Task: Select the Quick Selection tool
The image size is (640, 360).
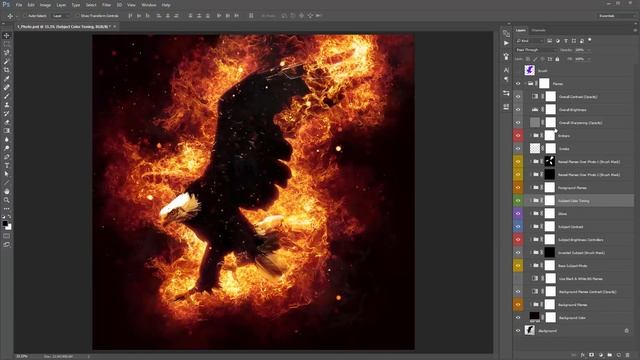Action: pyautogui.click(x=7, y=62)
